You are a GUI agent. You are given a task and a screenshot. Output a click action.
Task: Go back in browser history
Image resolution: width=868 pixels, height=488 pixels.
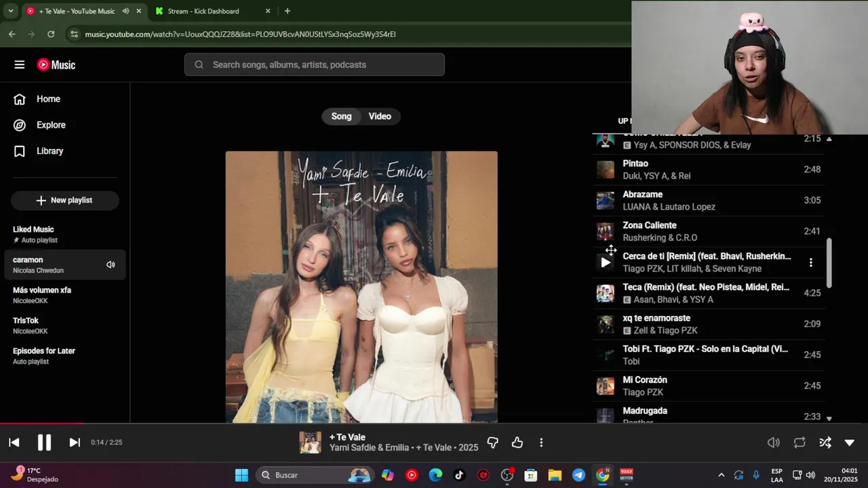coord(12,34)
